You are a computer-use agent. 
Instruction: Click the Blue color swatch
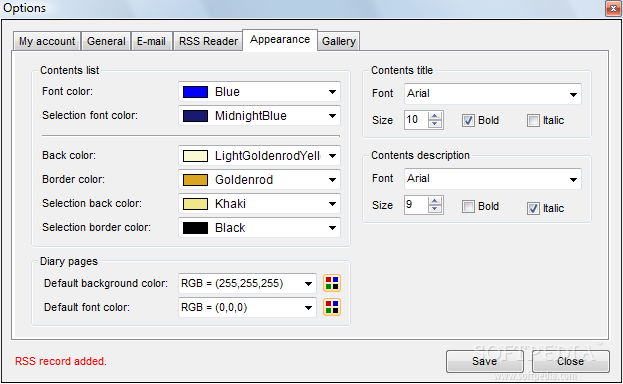pyautogui.click(x=195, y=92)
